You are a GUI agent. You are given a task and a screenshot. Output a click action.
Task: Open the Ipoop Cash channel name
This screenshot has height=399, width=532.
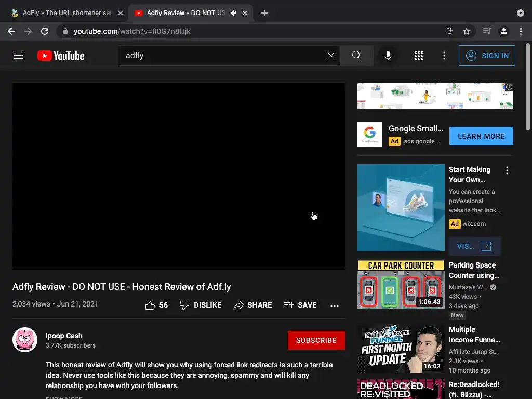[64, 336]
